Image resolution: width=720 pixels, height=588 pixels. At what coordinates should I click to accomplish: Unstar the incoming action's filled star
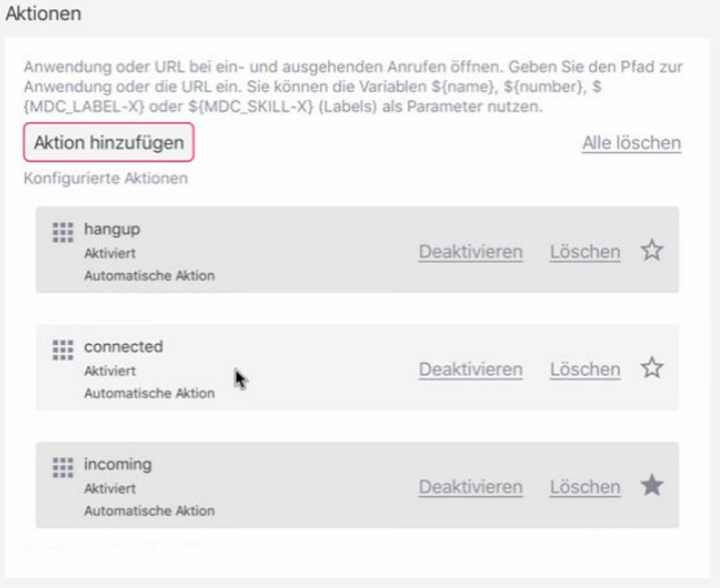(x=652, y=485)
